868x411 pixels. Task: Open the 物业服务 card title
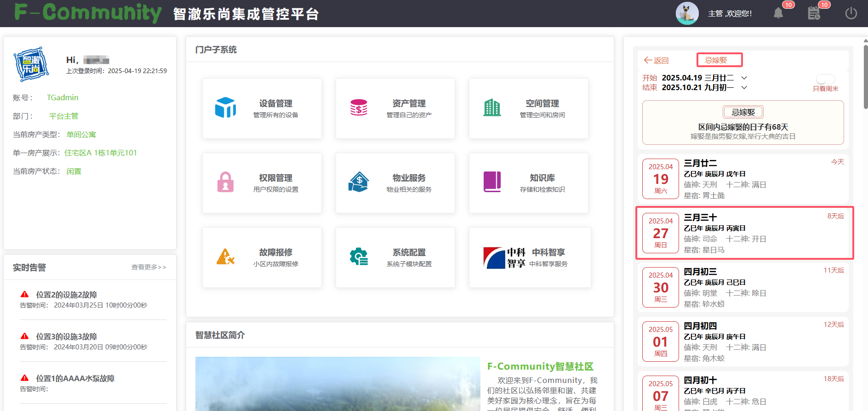tap(409, 178)
